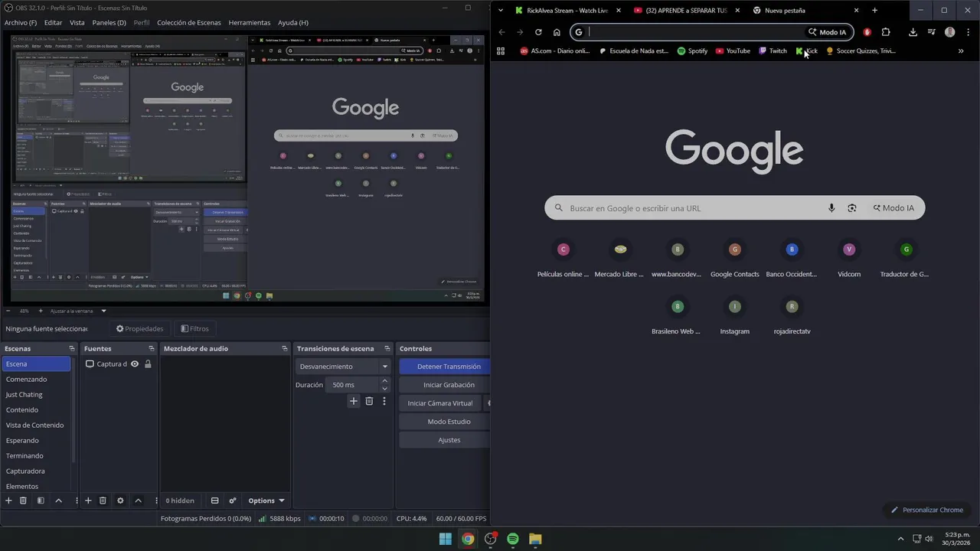Zoom out OBS preview with minus

(x=8, y=311)
